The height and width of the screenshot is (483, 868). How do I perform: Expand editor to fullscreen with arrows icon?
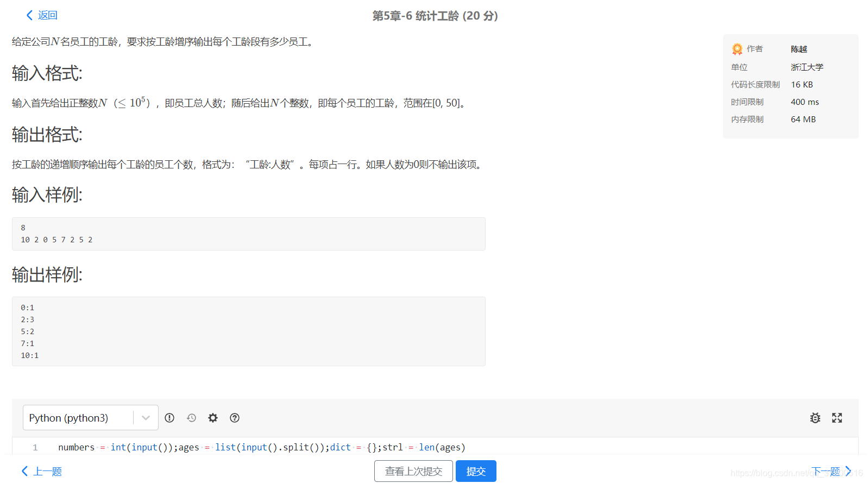point(837,418)
